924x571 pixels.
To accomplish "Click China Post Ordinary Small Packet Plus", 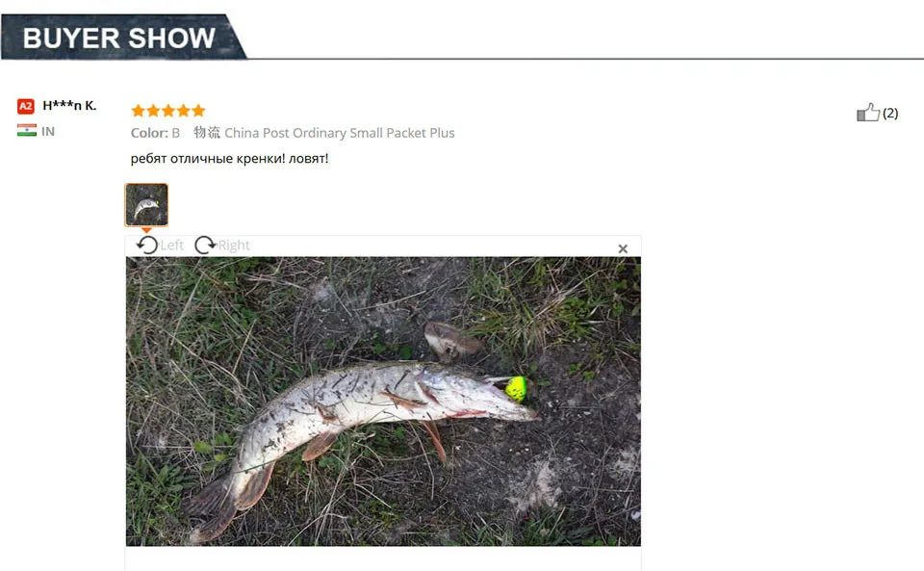I will (340, 133).
